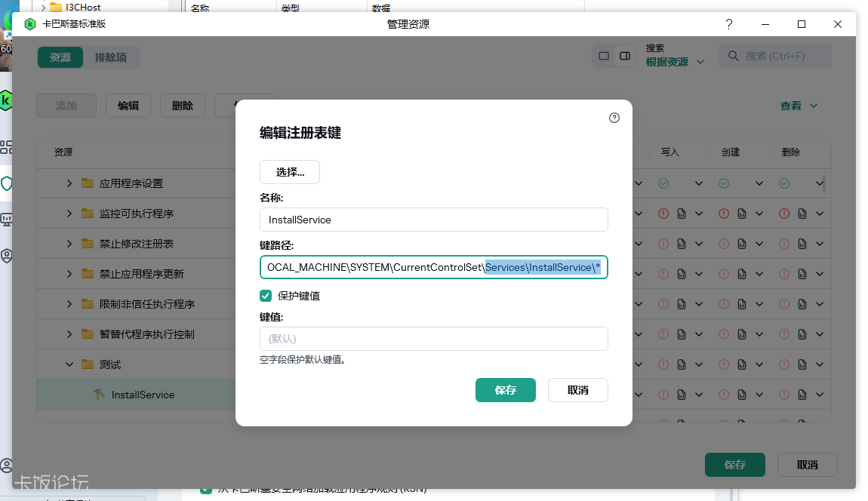This screenshot has width=868, height=501.
Task: Click the 写入 allowed checkmark for 应用程序设置
Action: pos(663,184)
